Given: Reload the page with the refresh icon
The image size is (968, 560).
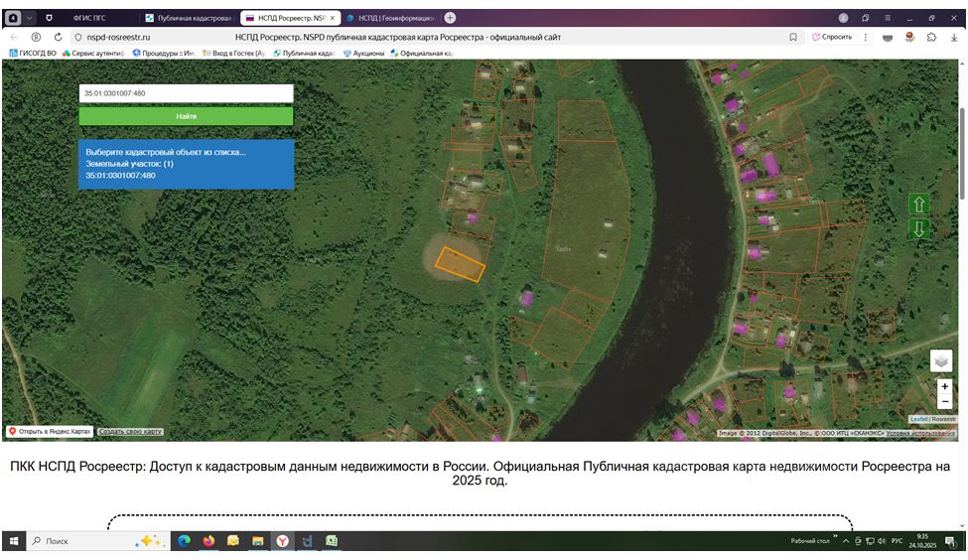Looking at the screenshot, I should (59, 37).
